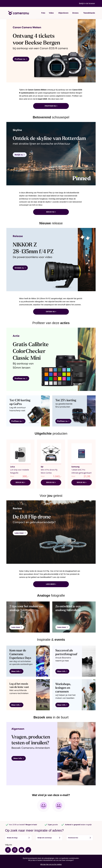Click the 'Klik dan hier om je af te melden' link

click(51, 864)
